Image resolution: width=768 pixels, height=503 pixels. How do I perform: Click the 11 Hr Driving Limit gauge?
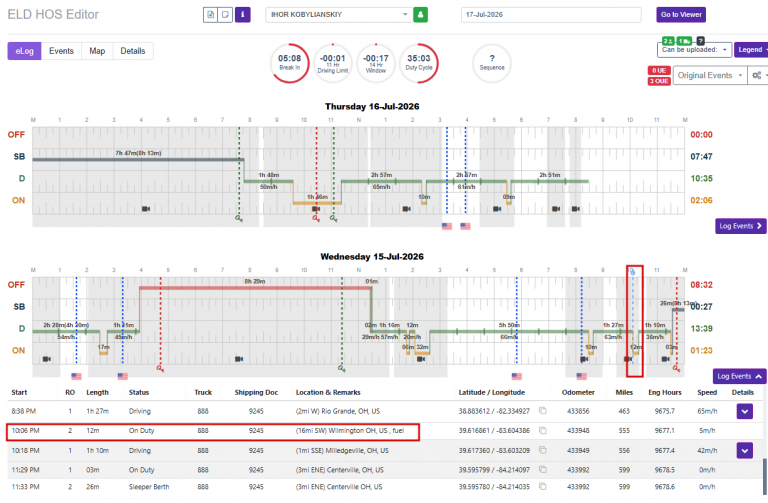pyautogui.click(x=333, y=63)
